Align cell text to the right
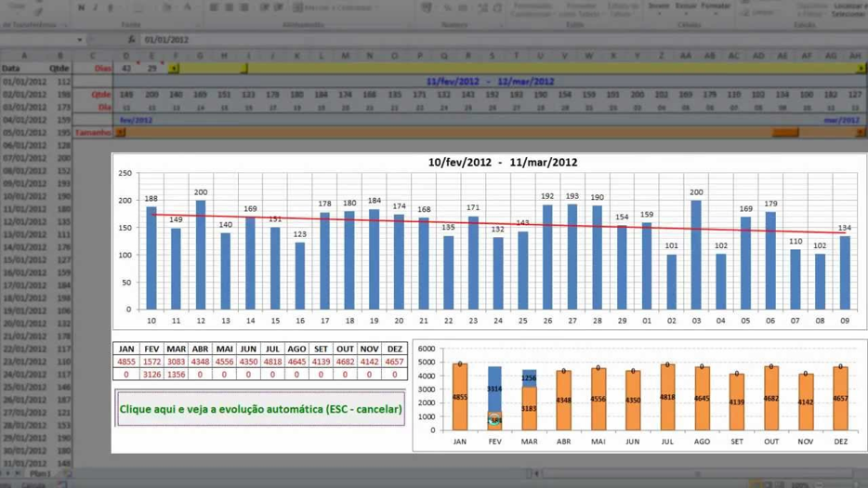 tap(243, 8)
